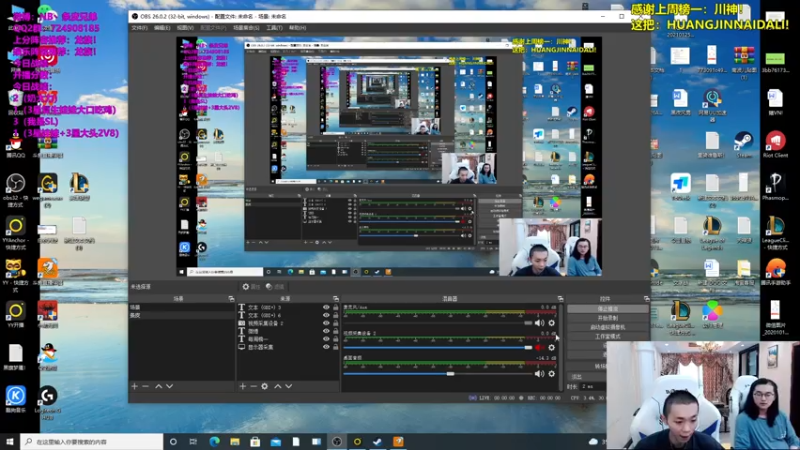Move scene down with arrow icon
Viewport: 800px width, 450px height.
tap(169, 386)
